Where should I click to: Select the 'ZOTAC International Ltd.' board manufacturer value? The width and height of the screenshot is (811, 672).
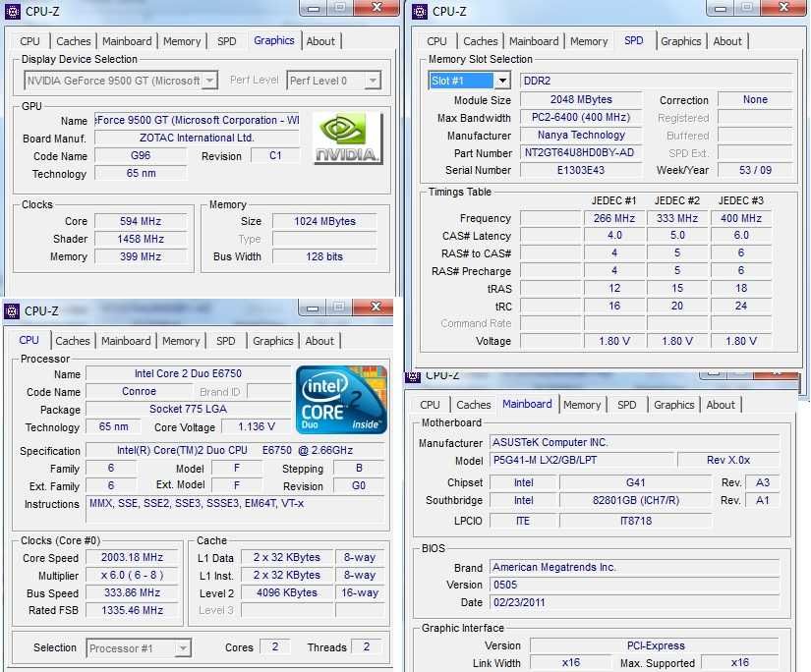(x=197, y=138)
